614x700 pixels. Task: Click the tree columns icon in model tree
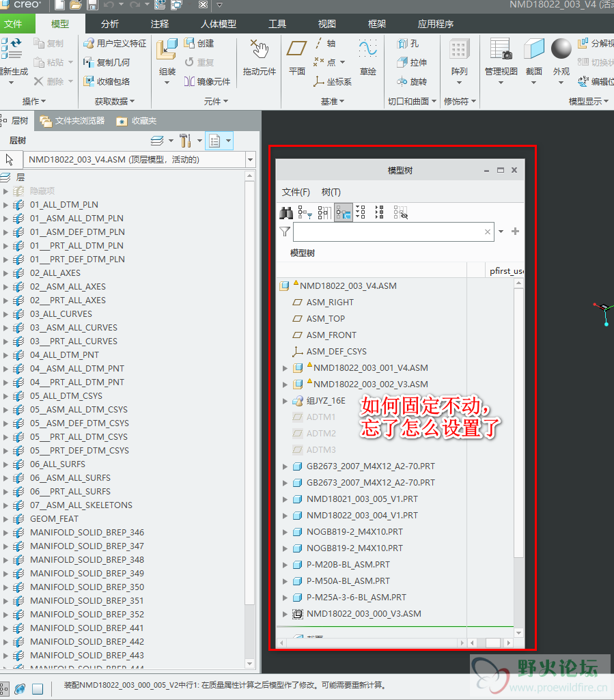click(324, 213)
